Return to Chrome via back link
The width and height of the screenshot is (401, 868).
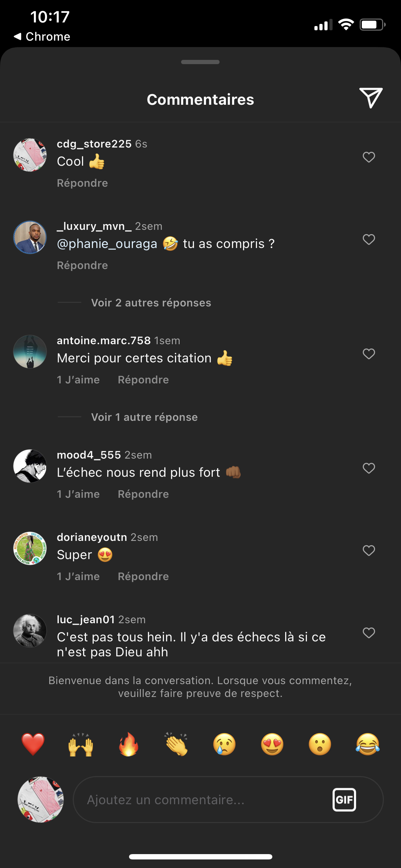coord(42,36)
